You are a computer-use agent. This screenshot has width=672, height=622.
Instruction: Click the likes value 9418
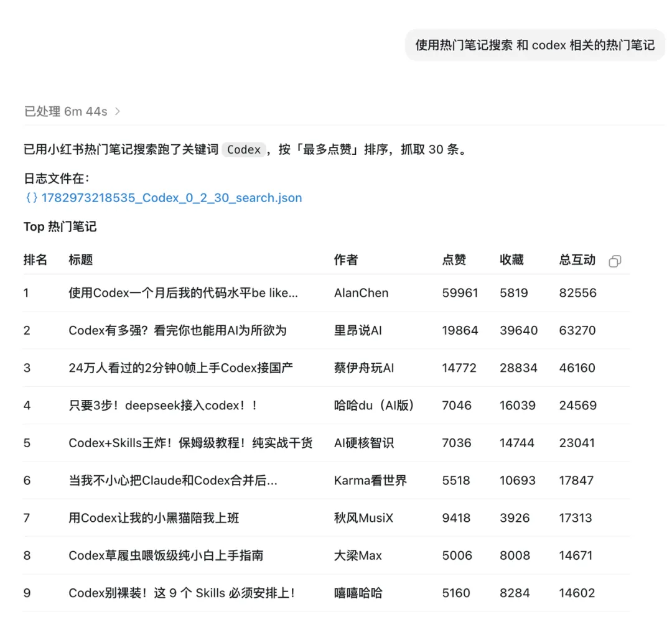456,518
